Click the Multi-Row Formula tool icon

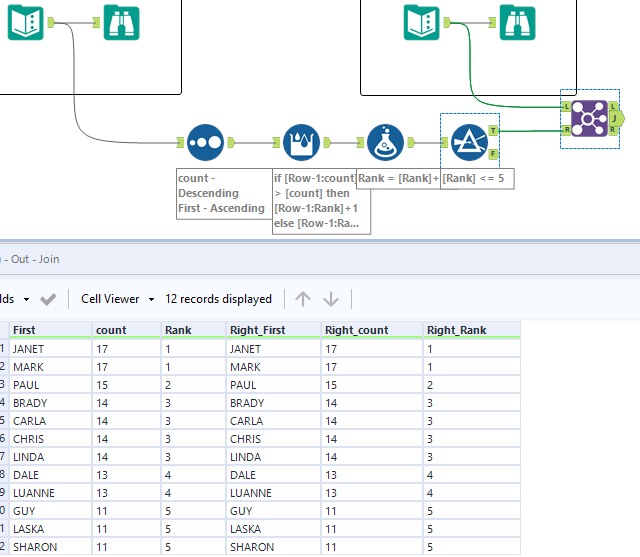(x=301, y=143)
